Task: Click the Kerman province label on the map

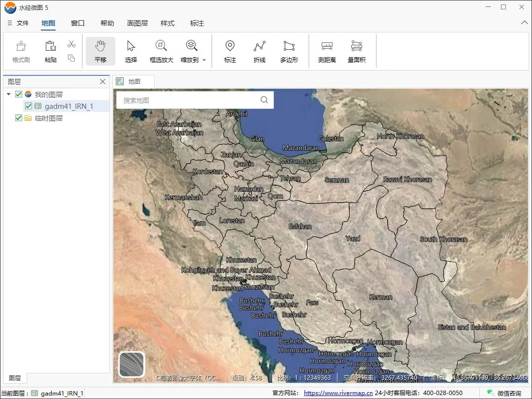Action: (381, 297)
